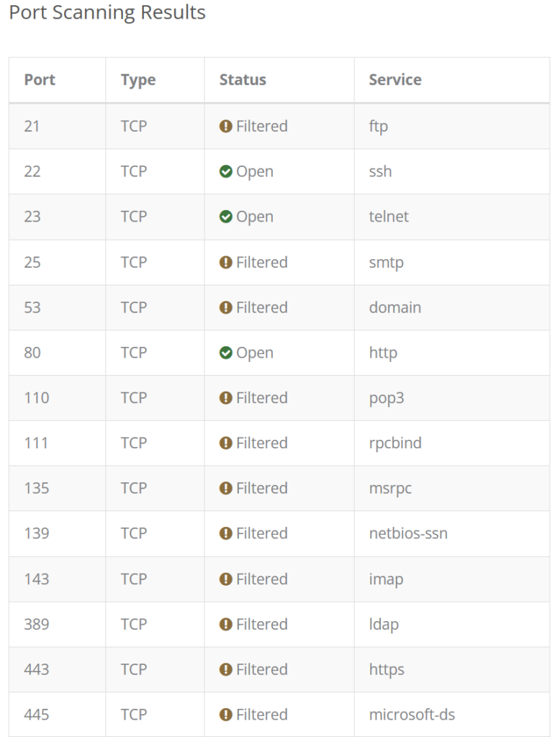Click the Filtered warning icon for ldap
Image resolution: width=560 pixels, height=737 pixels.
tap(226, 625)
